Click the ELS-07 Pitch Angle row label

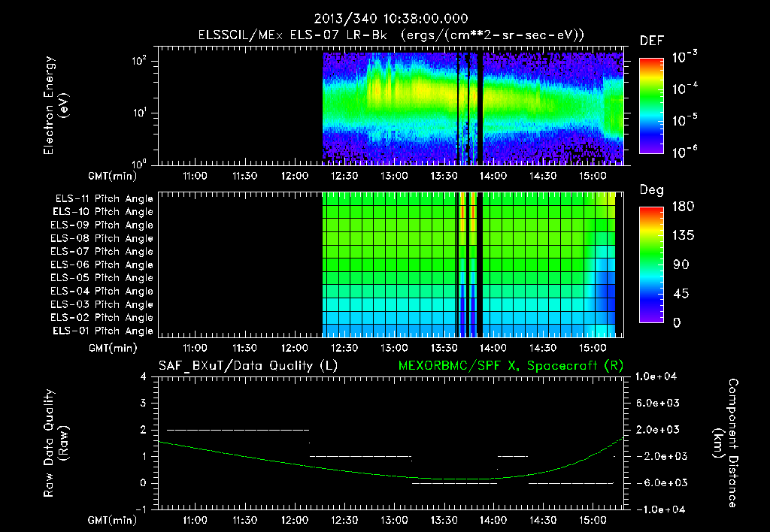tap(102, 251)
